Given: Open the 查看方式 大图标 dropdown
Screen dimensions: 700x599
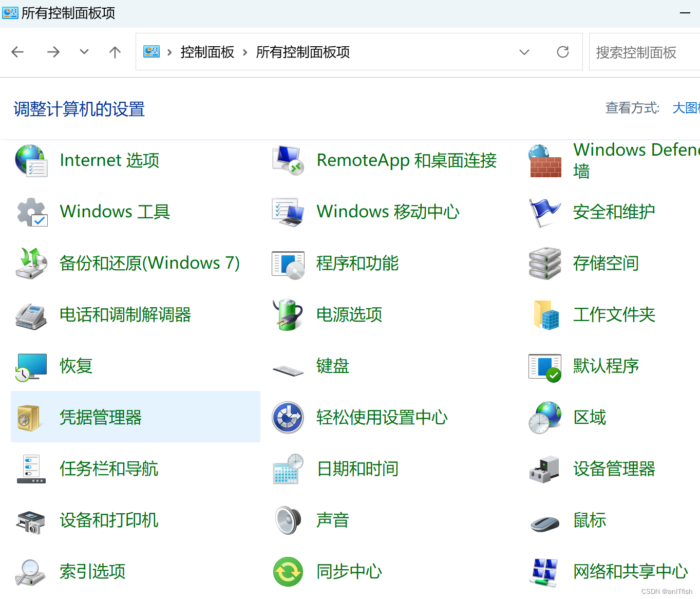Looking at the screenshot, I should click(x=686, y=108).
